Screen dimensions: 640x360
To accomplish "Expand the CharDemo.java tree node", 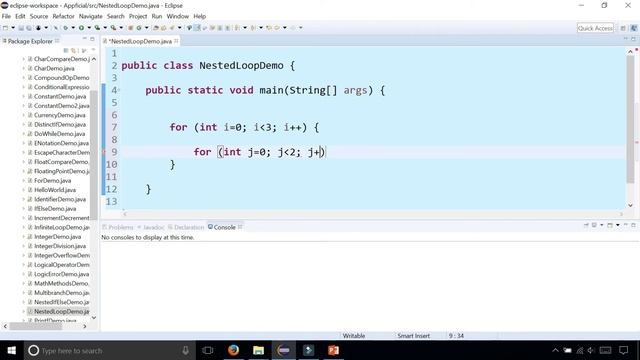I will pos(24,68).
